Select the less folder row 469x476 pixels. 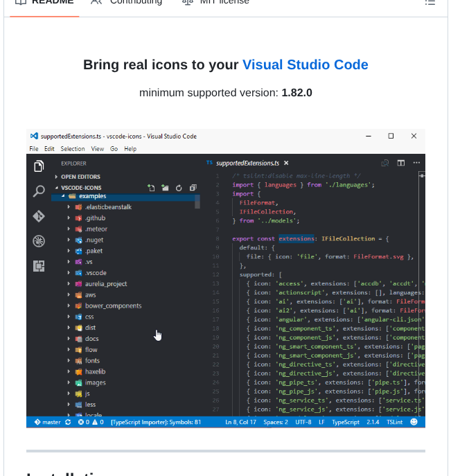coord(125,405)
